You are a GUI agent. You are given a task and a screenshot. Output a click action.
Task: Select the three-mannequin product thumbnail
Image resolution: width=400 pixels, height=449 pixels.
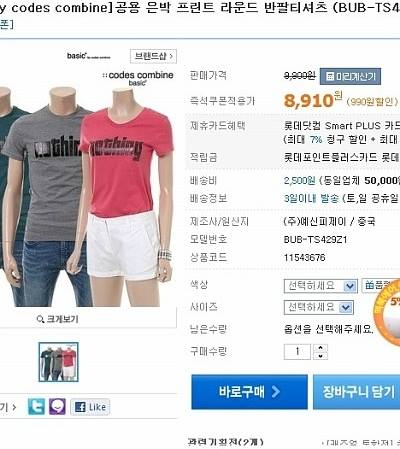click(59, 362)
